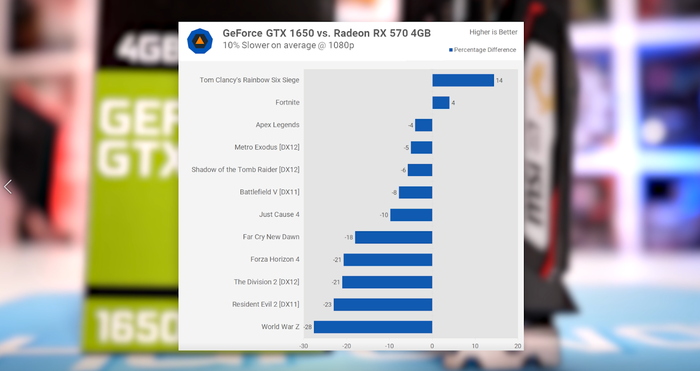700x371 pixels.
Task: Click the Just Cause 4 label
Action: coord(279,214)
